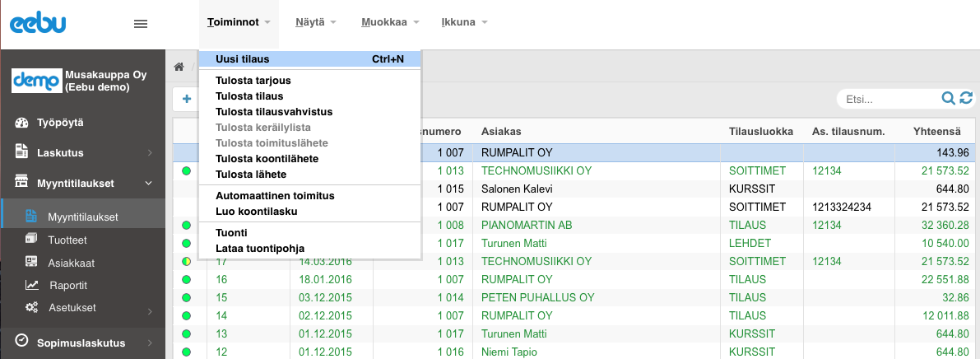The height and width of the screenshot is (359, 980).
Task: Expand the Sopimuslaskutus sidebar section
Action: tap(82, 342)
